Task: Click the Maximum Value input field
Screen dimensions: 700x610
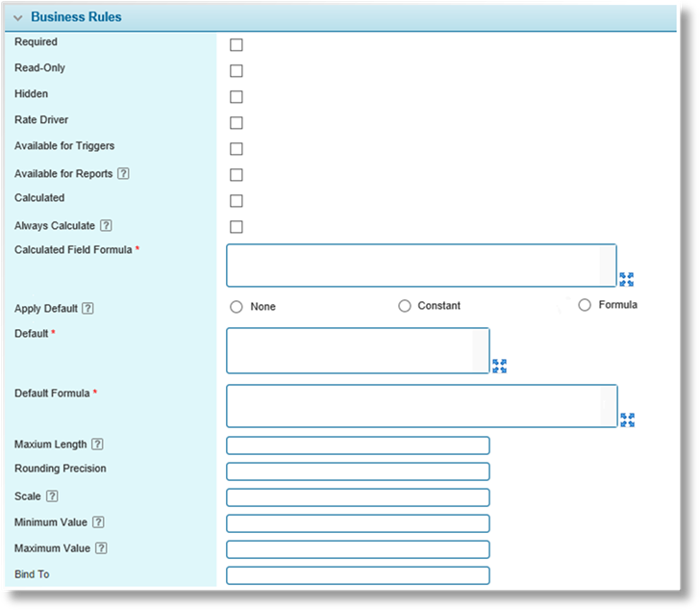Action: pyautogui.click(x=358, y=549)
